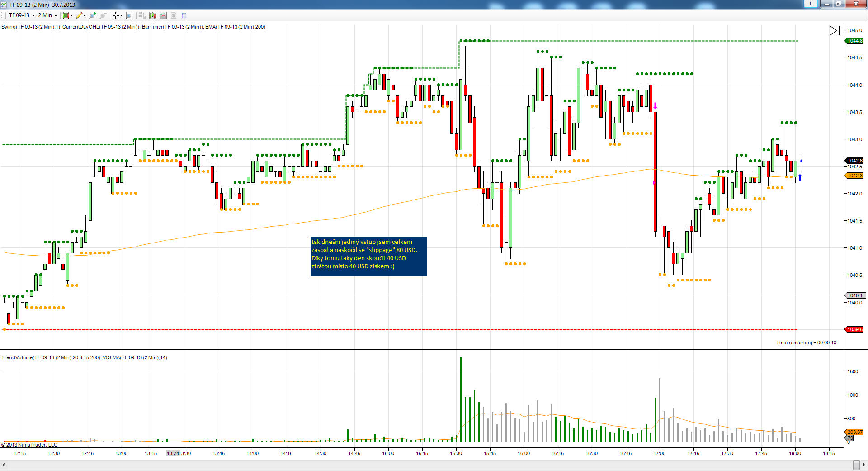
Task: Click the magnifier zoom frame icon
Action: [129, 15]
